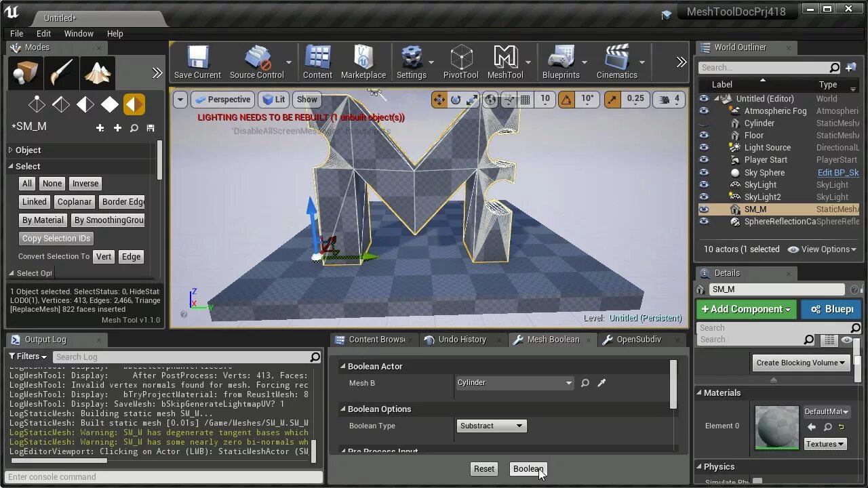The width and height of the screenshot is (868, 488).
Task: Switch to vertex selection mode
Action: [37, 104]
